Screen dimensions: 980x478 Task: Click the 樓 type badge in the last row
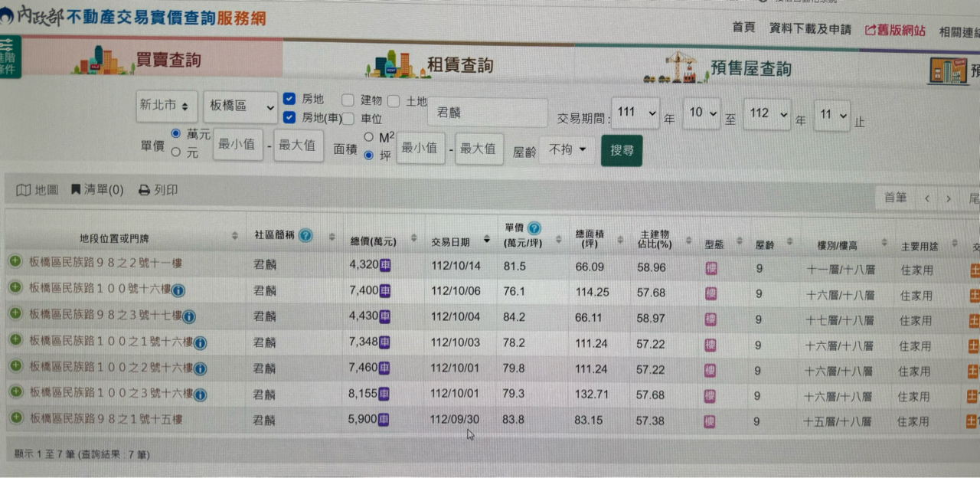[710, 421]
